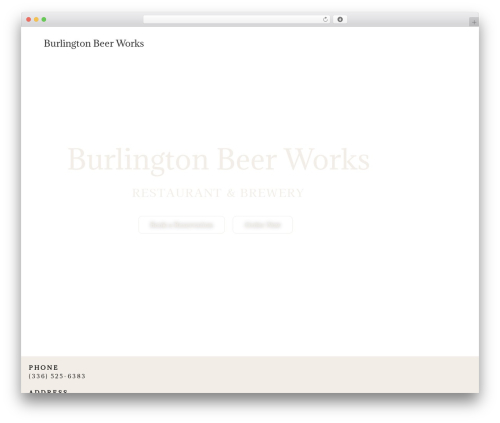This screenshot has height=423, width=500.
Task: Click the PHONE label in the footer
Action: coord(43,367)
